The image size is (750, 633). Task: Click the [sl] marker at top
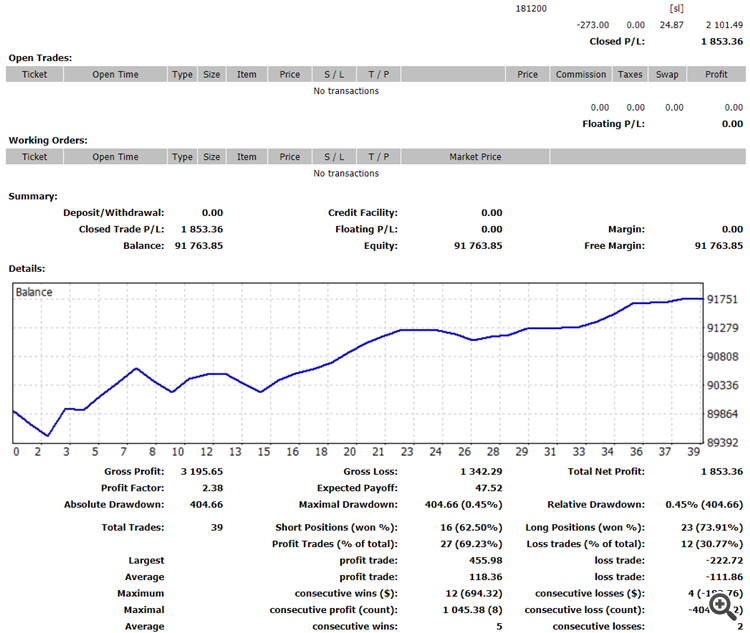[x=676, y=9]
